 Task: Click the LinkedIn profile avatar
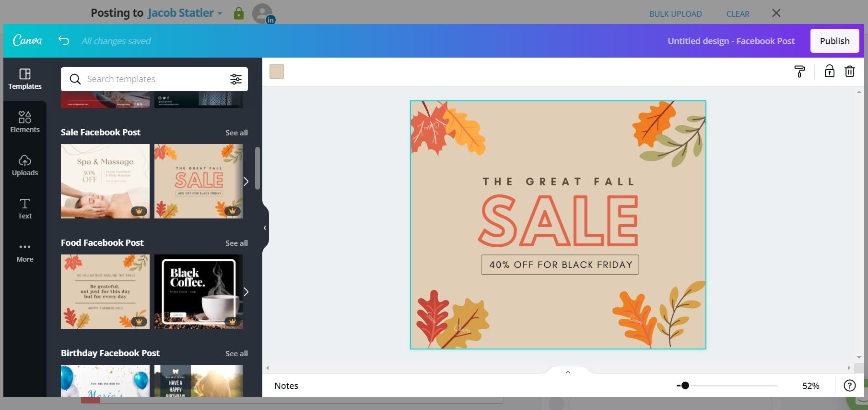click(x=263, y=13)
